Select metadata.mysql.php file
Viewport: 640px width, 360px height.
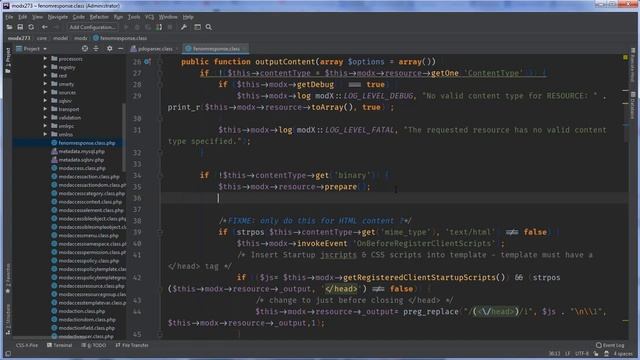pyautogui.click(x=81, y=151)
